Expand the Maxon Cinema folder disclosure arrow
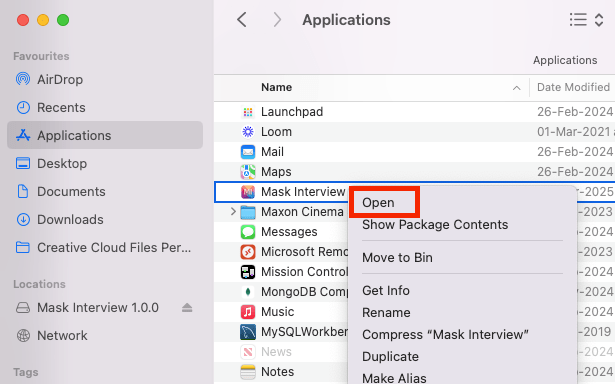The height and width of the screenshot is (384, 615). tap(233, 212)
